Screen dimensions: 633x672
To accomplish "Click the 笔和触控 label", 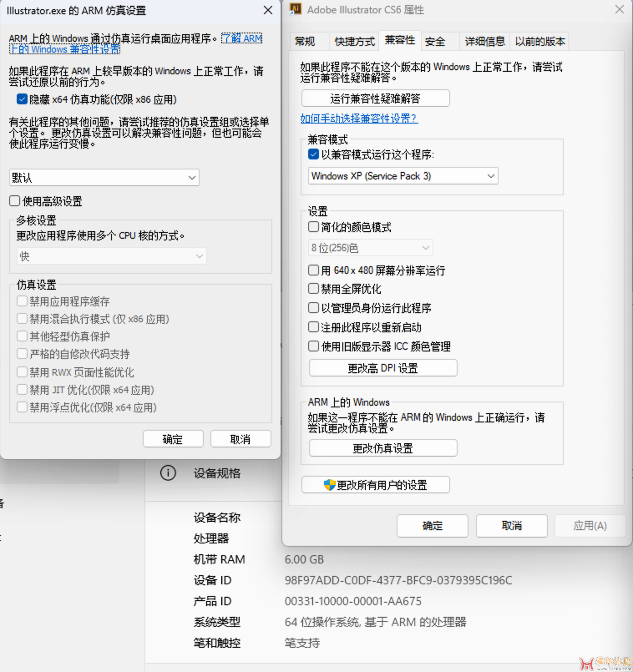I will click(x=217, y=643).
